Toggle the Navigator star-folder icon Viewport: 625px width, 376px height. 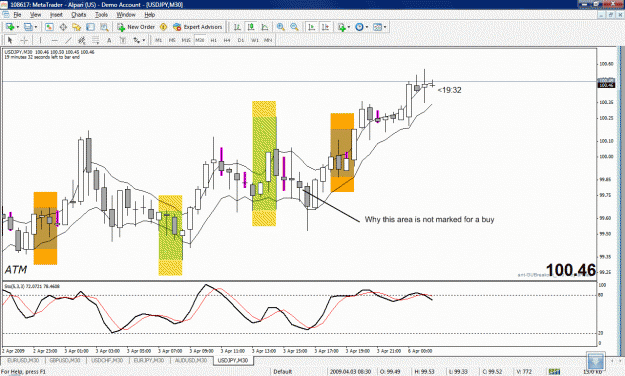coord(77,27)
